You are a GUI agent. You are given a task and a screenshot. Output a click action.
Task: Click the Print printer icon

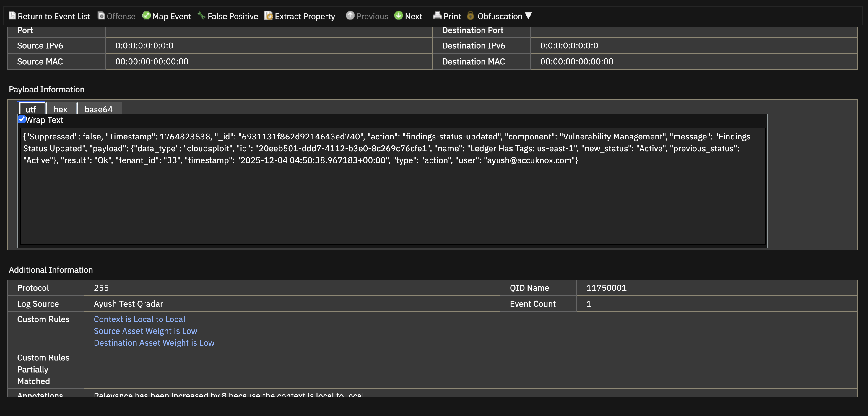click(437, 15)
